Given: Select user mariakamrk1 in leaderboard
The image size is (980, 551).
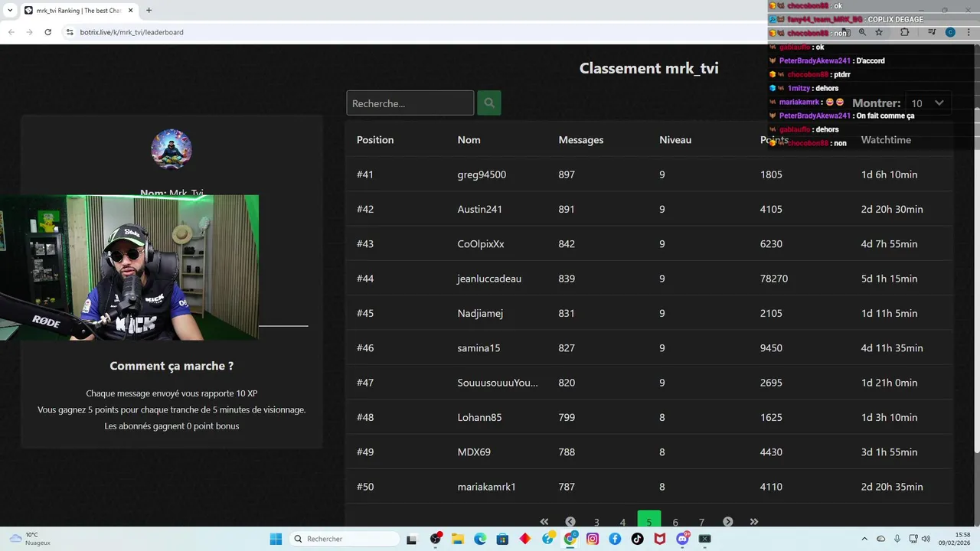Looking at the screenshot, I should (x=487, y=487).
